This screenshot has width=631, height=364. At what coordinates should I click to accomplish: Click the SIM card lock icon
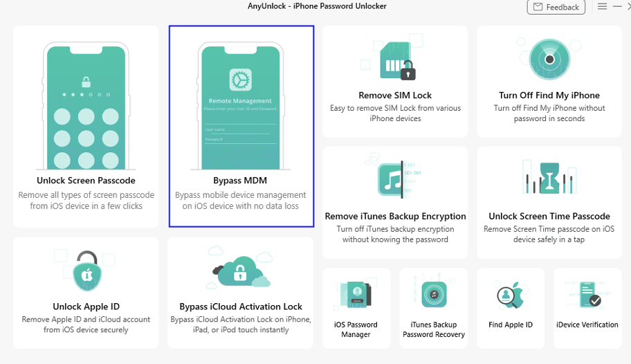[397, 60]
